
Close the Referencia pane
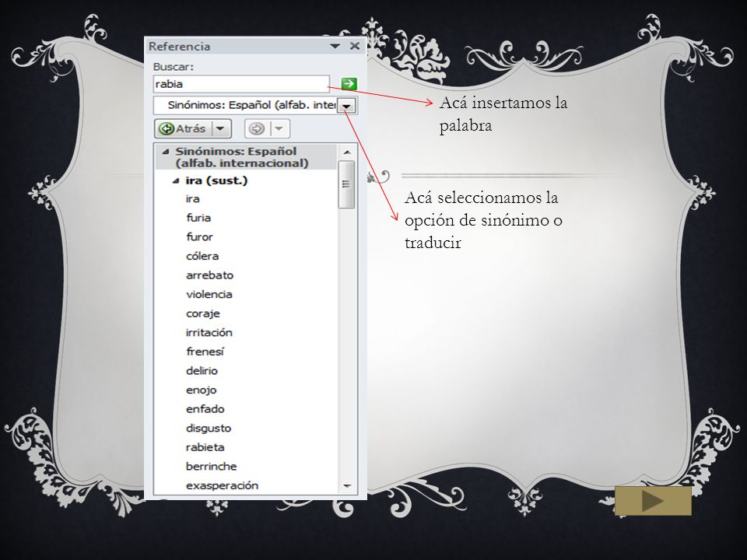pyautogui.click(x=355, y=46)
